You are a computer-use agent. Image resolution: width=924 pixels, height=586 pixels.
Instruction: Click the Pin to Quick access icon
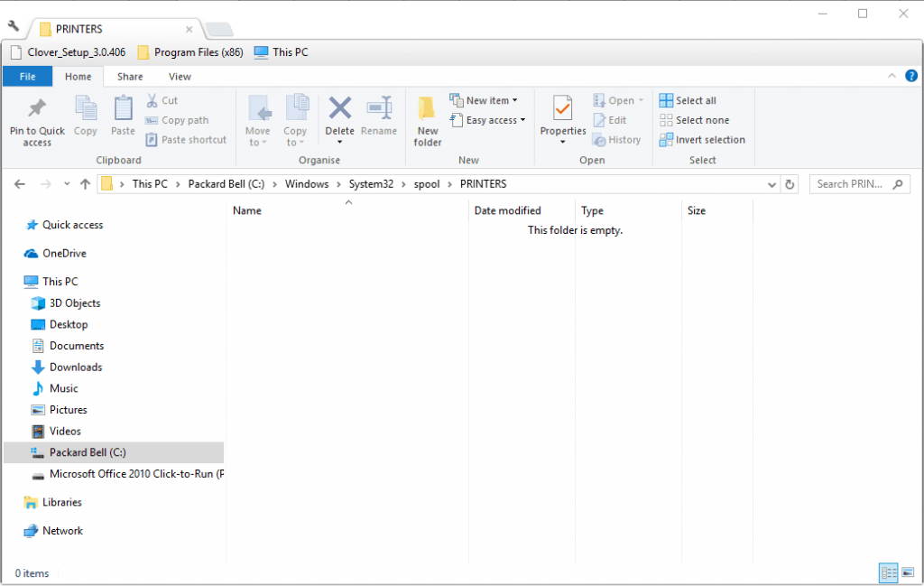pyautogui.click(x=37, y=110)
